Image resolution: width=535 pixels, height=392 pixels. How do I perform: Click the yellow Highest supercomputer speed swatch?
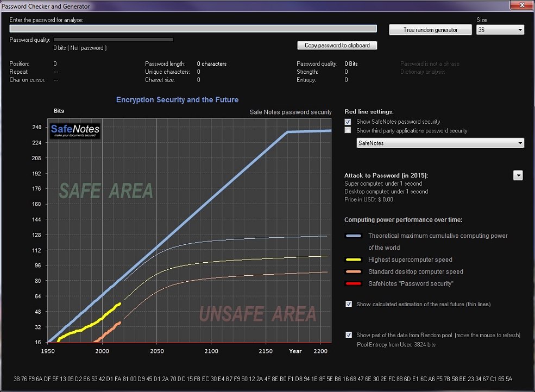pyautogui.click(x=354, y=260)
